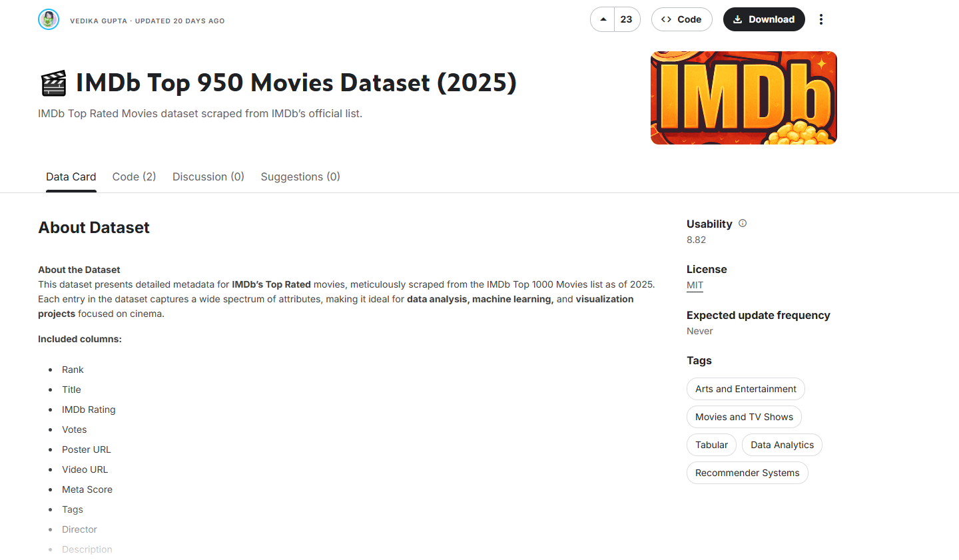
Task: Select the Arts and Entertainment tag
Action: click(746, 389)
